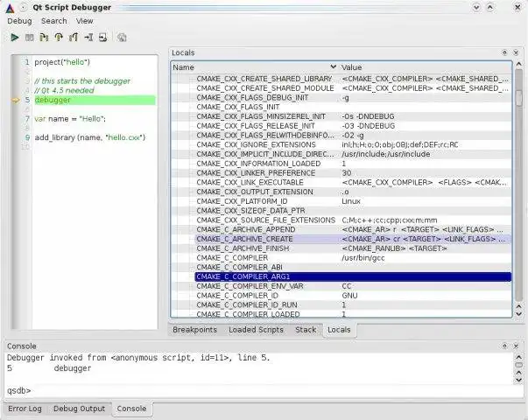528x420 pixels.
Task: Select the CMAKE_CXX_LINKER_PREFERENCE row
Action: pos(353,173)
